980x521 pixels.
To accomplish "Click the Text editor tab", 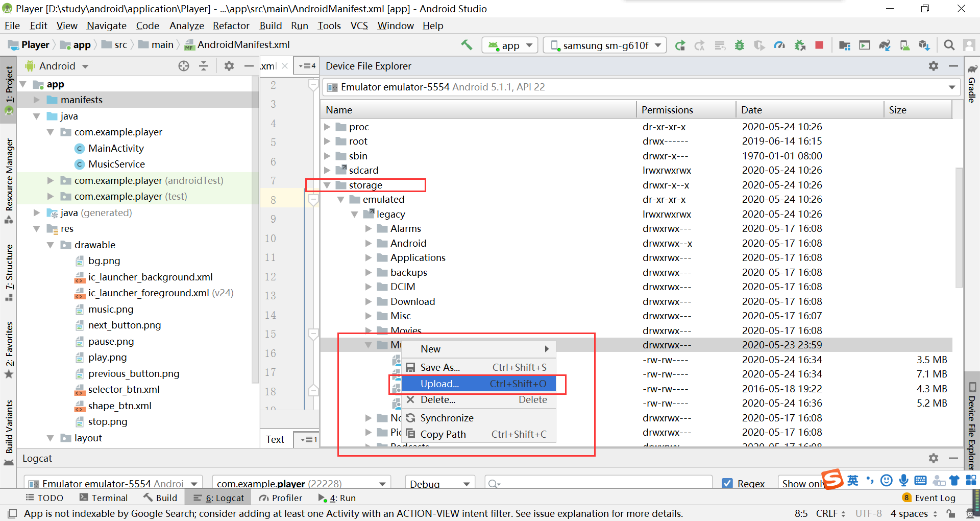I will coord(275,439).
